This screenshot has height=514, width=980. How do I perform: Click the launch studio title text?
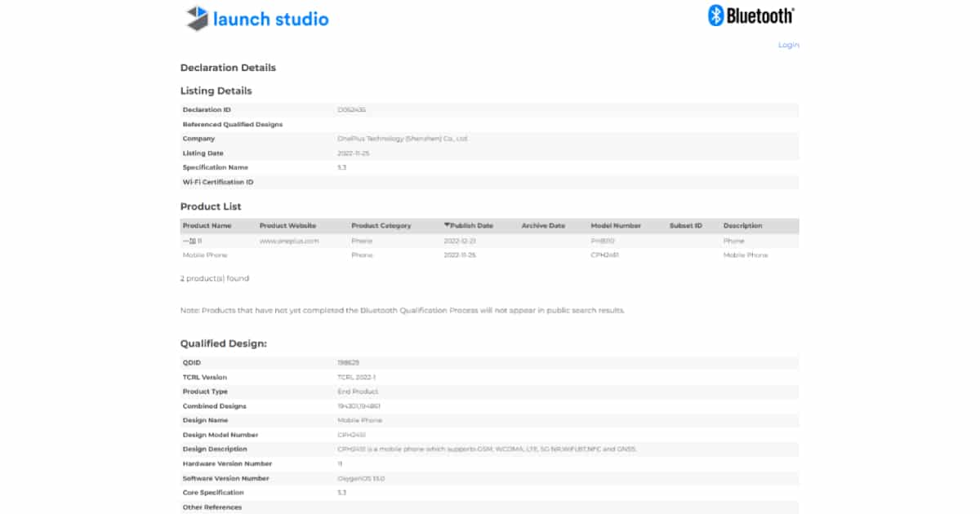[x=270, y=19]
